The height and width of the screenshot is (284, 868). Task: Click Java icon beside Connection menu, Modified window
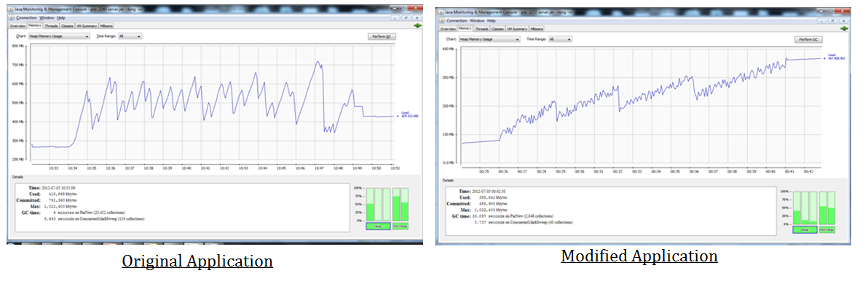point(441,20)
